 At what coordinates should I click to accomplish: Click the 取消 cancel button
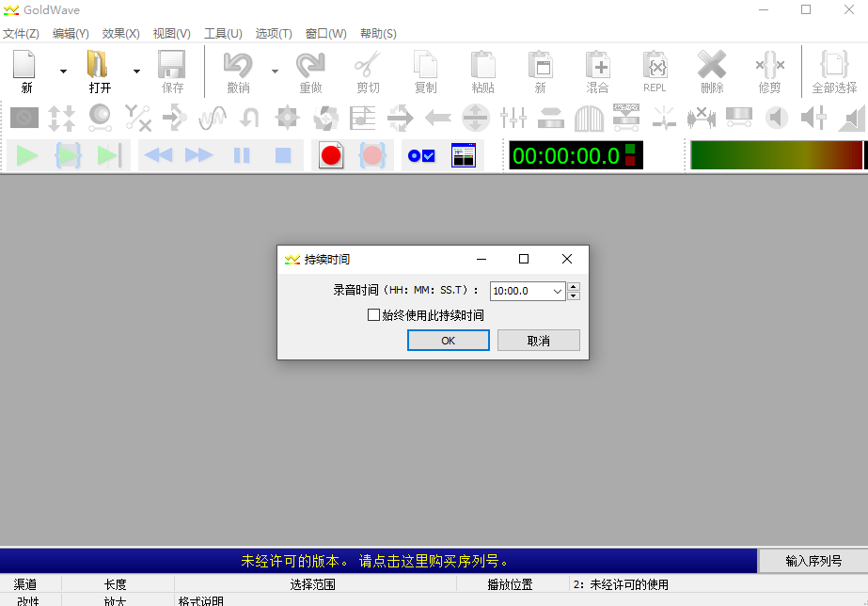539,341
